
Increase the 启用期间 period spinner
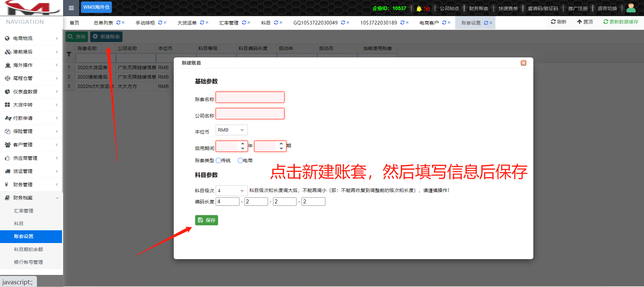[281, 144]
